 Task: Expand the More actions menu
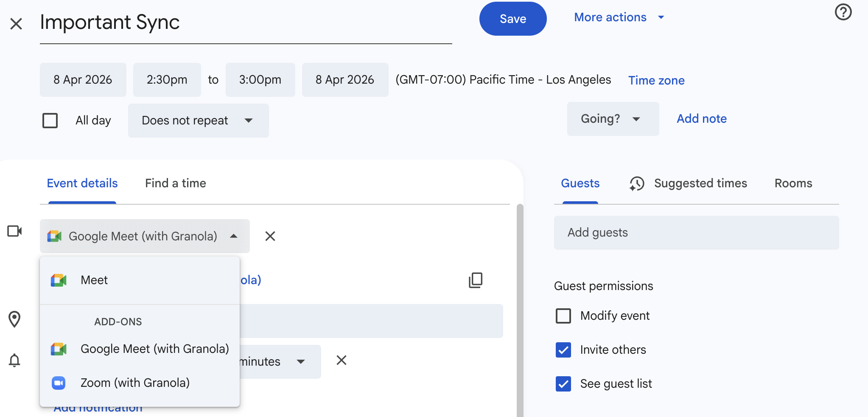(x=619, y=17)
